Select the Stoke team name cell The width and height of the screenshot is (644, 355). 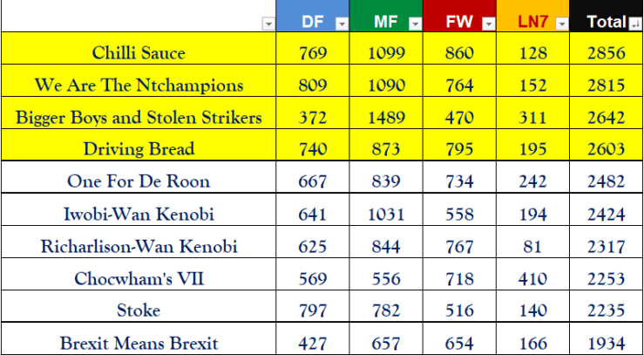[x=139, y=310]
